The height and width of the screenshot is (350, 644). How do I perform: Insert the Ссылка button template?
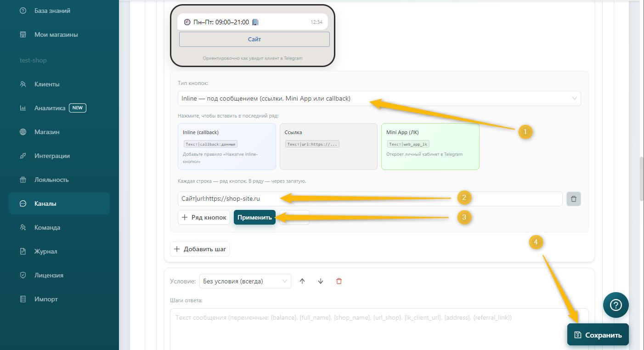[328, 147]
